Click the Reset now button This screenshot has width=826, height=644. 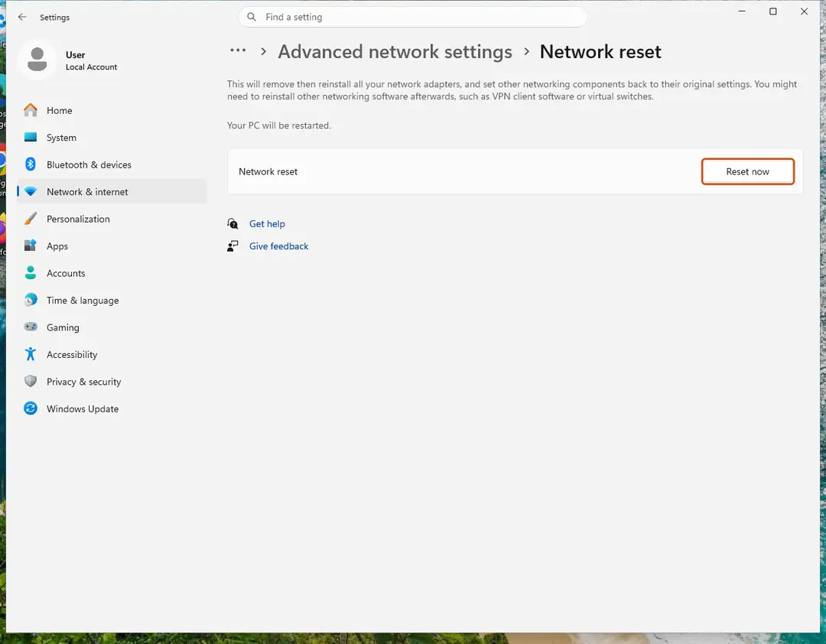coord(747,171)
